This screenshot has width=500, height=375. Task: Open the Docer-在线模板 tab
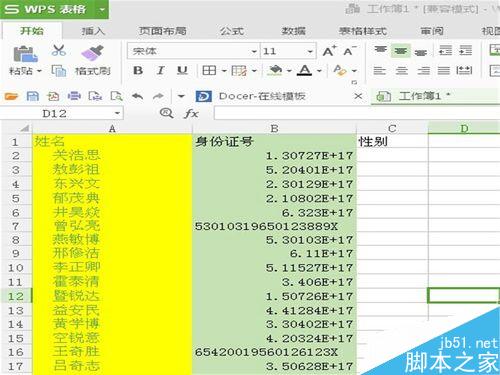[x=262, y=96]
